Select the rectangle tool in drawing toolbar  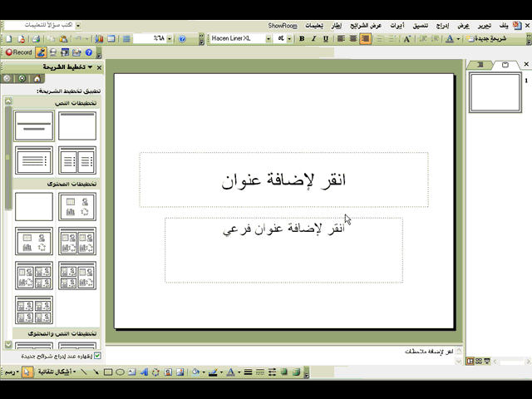(x=108, y=372)
